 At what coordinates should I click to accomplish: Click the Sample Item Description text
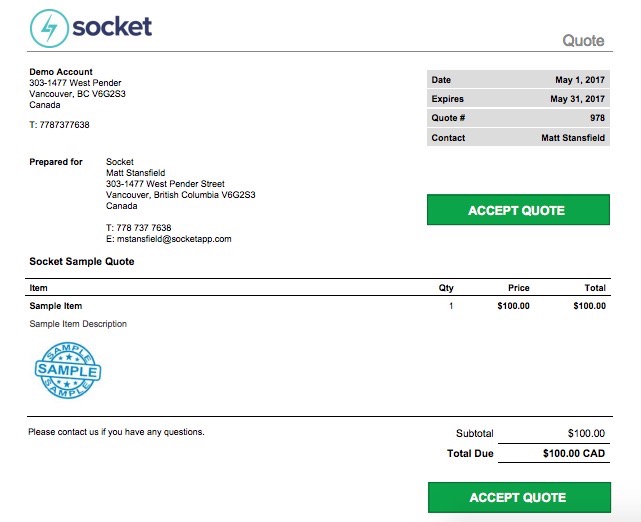[78, 324]
